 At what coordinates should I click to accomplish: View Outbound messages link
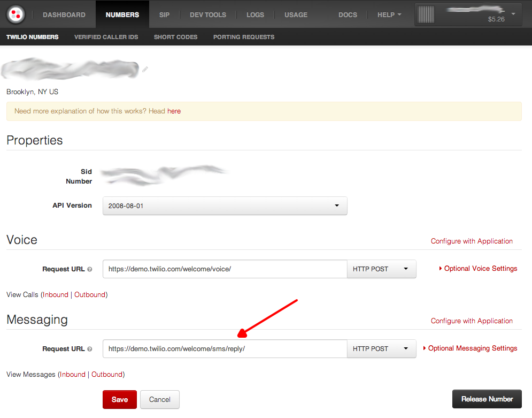pos(107,375)
